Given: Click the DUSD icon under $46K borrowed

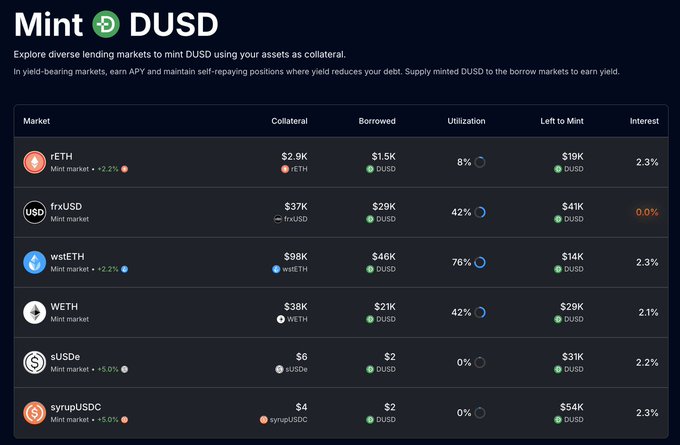Looking at the screenshot, I should point(370,269).
